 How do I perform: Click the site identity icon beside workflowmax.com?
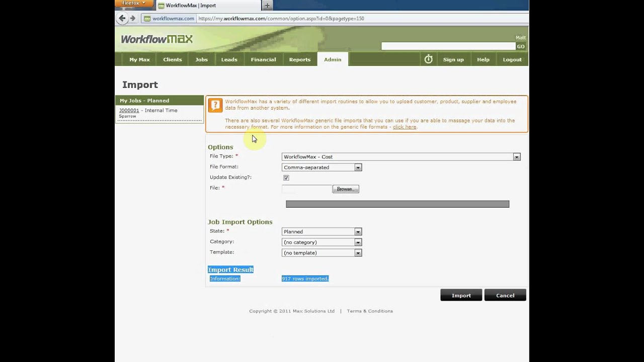tap(147, 19)
